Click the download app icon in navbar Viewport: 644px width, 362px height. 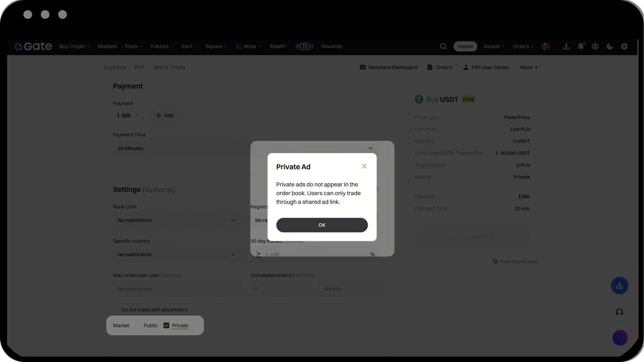click(x=566, y=46)
